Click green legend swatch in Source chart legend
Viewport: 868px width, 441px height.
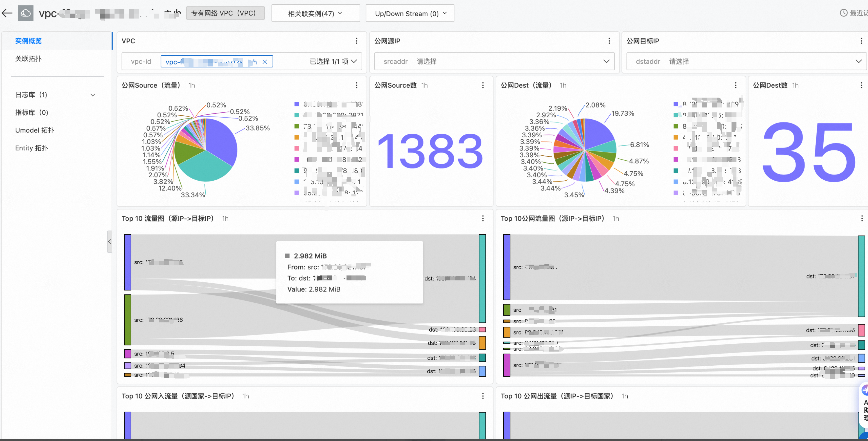click(x=296, y=126)
